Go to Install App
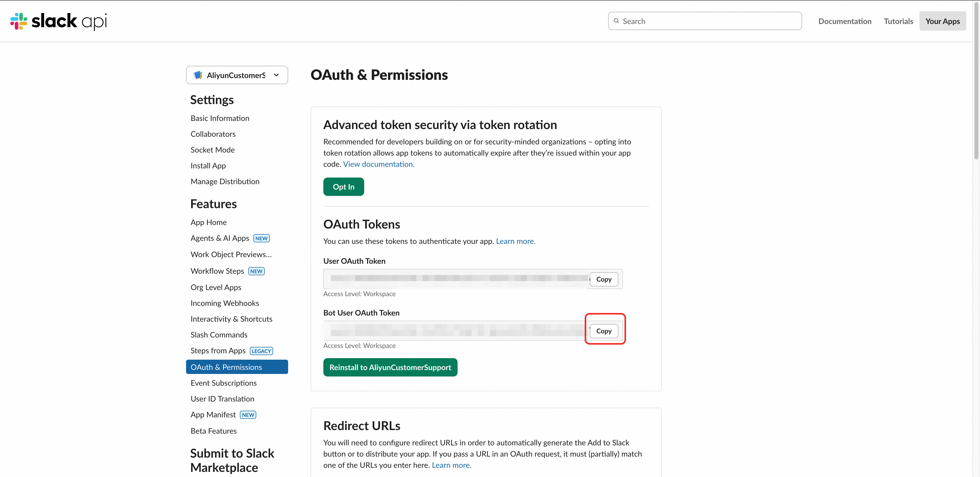Image resolution: width=980 pixels, height=477 pixels. click(x=208, y=166)
